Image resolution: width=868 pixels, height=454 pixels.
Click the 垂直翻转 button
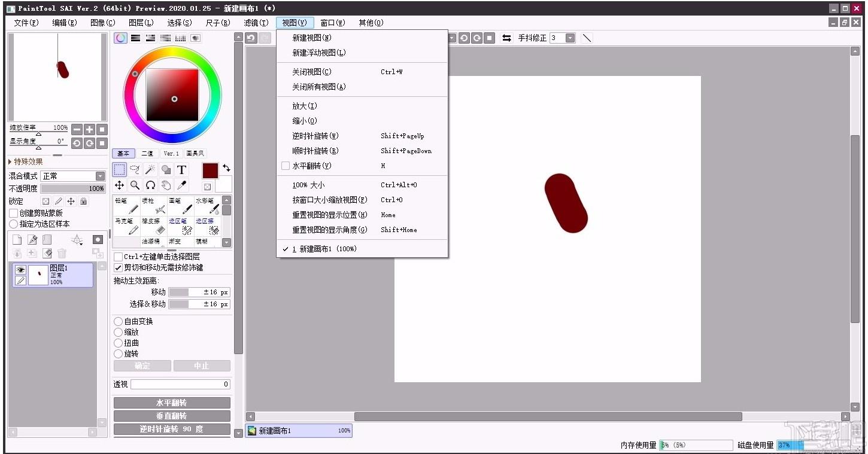tap(172, 416)
